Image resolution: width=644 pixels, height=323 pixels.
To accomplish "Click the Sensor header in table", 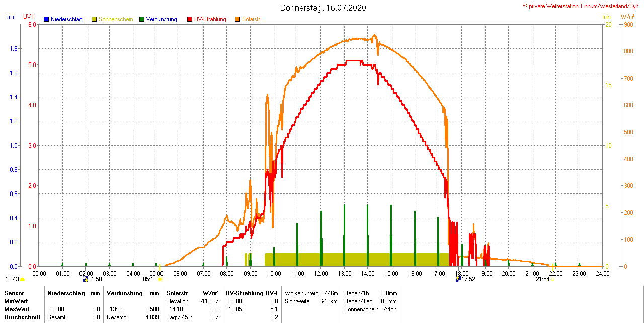I will coord(14,293).
